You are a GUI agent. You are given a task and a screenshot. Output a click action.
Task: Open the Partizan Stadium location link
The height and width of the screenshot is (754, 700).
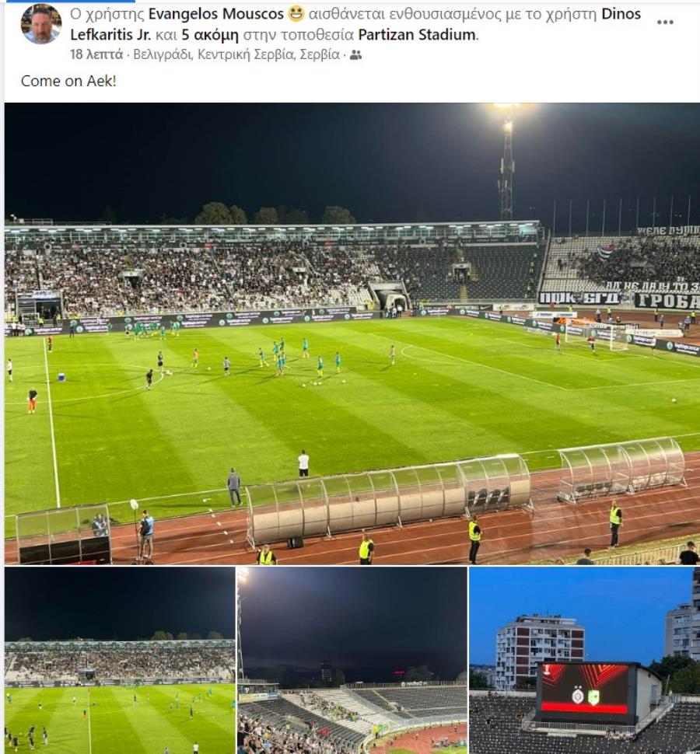click(417, 35)
